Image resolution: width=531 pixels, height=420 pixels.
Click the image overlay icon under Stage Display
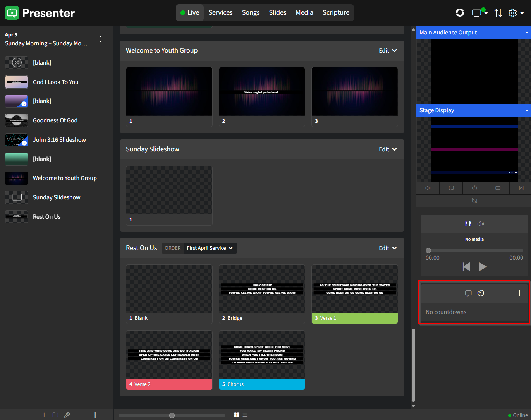pyautogui.click(x=520, y=188)
